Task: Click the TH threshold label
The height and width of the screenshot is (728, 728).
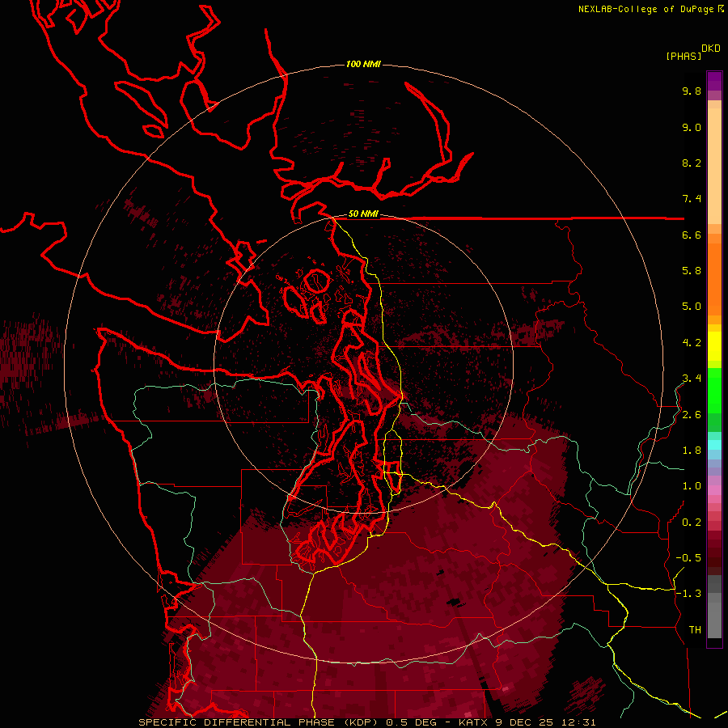Action: coord(695,630)
